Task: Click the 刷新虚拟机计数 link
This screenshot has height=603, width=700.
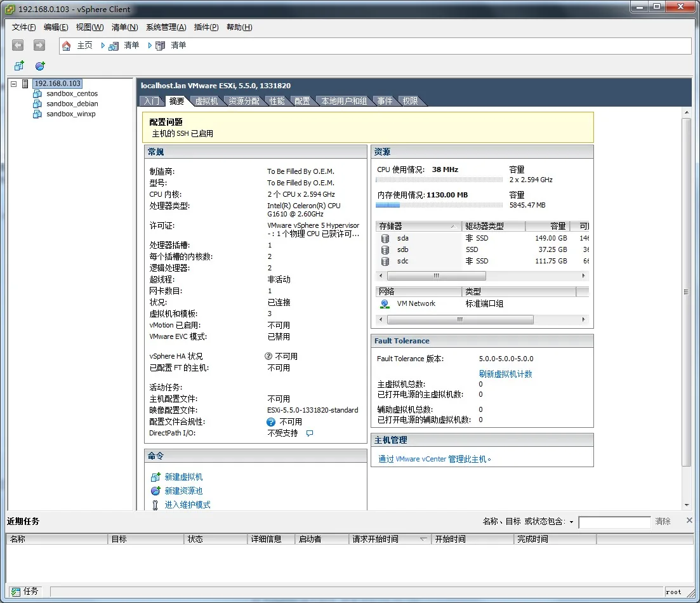Action: point(505,374)
